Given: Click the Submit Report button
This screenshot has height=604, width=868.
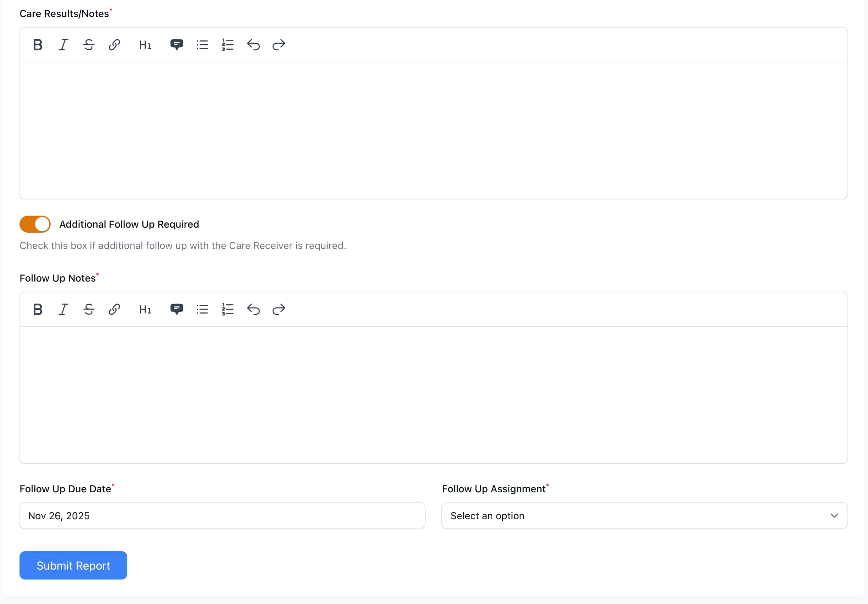Looking at the screenshot, I should (73, 565).
